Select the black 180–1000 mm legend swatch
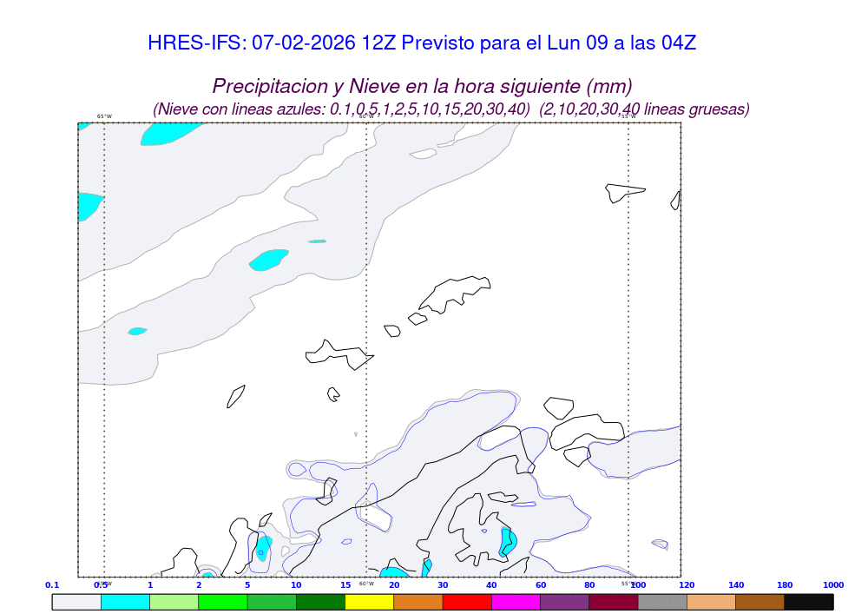Screen dimensions: 868x614 tap(808, 601)
